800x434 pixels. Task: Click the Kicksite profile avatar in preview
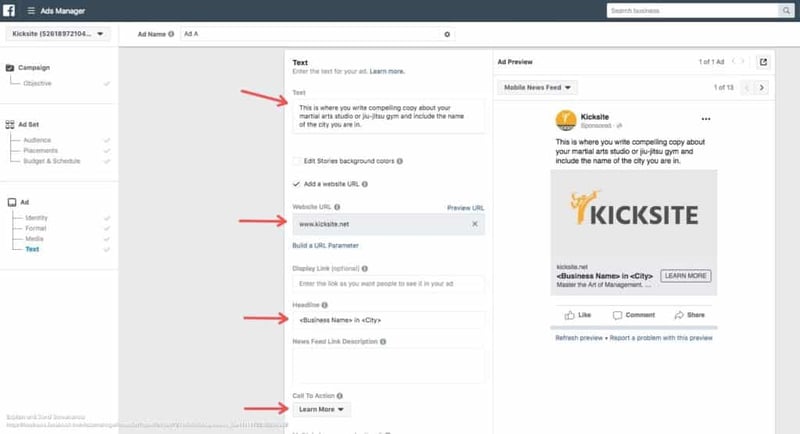566,120
